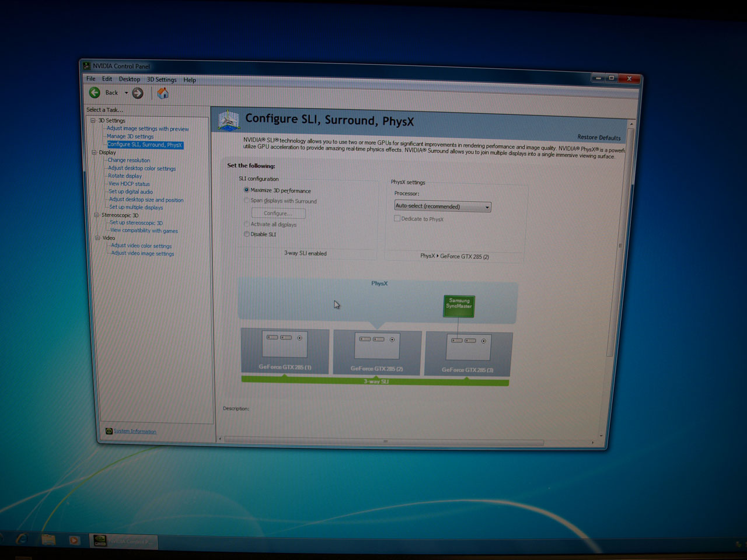Screen dimensions: 747x560
Task: Click the NVIDIA Control Panel taskbar button
Action: tap(123, 541)
